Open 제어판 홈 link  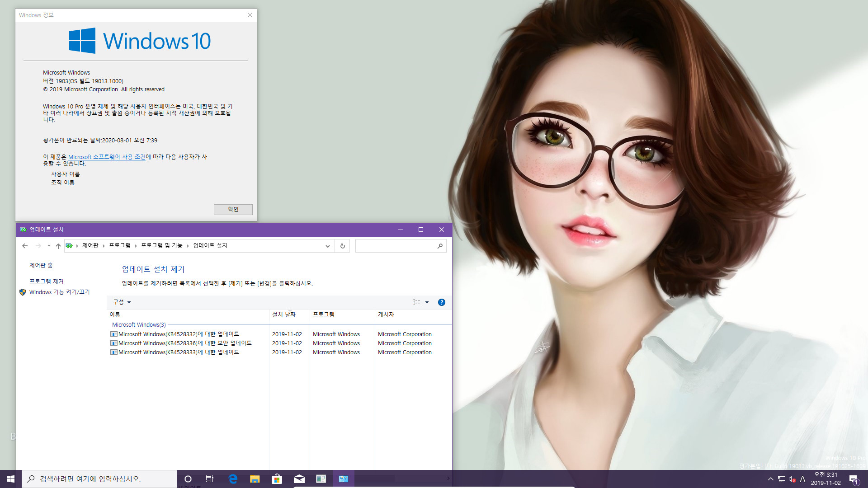[x=41, y=265]
